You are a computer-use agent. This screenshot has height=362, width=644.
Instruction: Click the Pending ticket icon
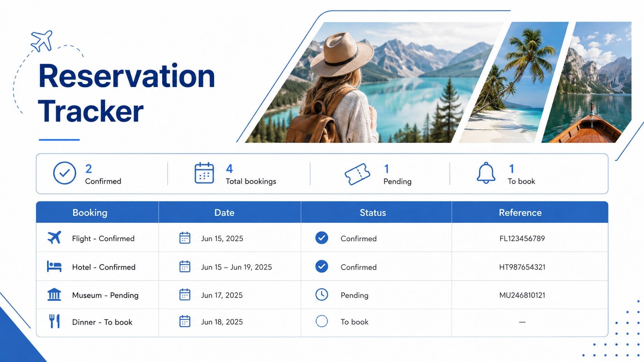tap(357, 174)
